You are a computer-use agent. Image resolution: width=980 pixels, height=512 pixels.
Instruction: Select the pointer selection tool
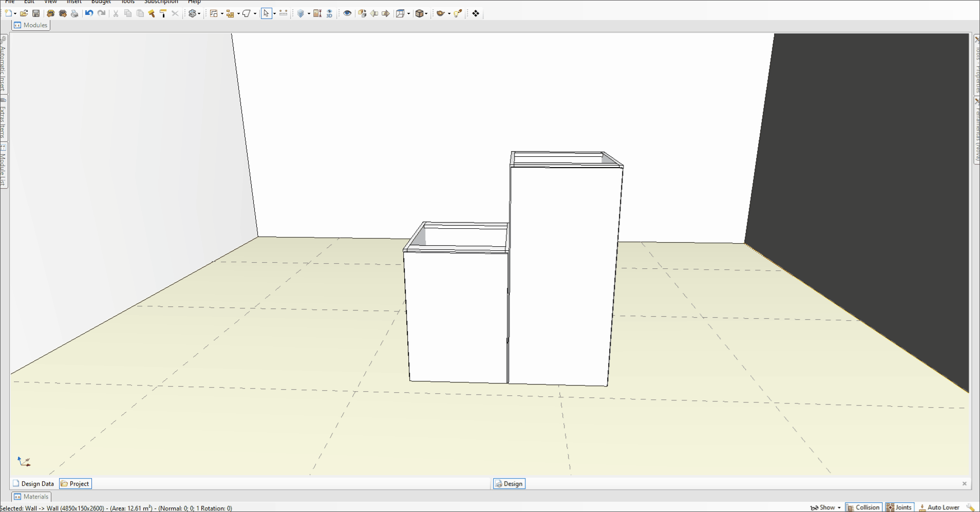click(x=266, y=13)
